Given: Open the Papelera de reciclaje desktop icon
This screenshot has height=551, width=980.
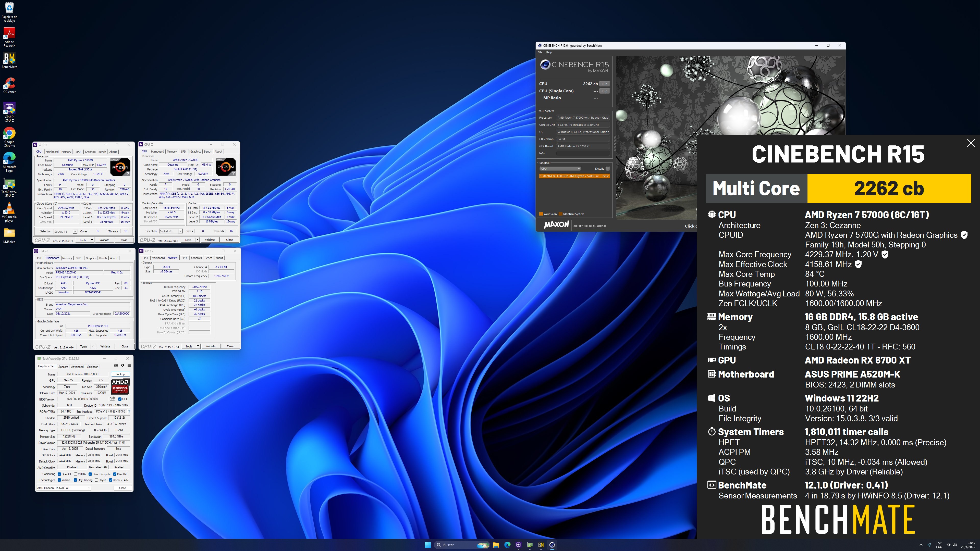Looking at the screenshot, I should (x=9, y=12).
